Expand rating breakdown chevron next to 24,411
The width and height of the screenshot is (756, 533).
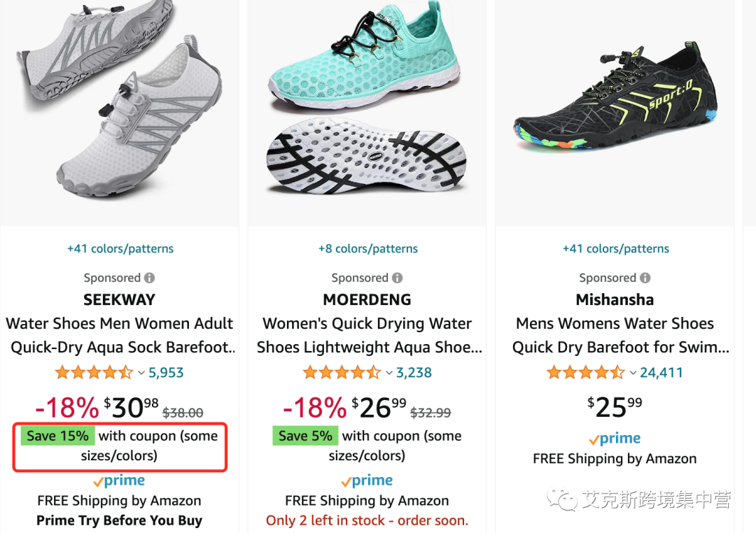pos(633,373)
